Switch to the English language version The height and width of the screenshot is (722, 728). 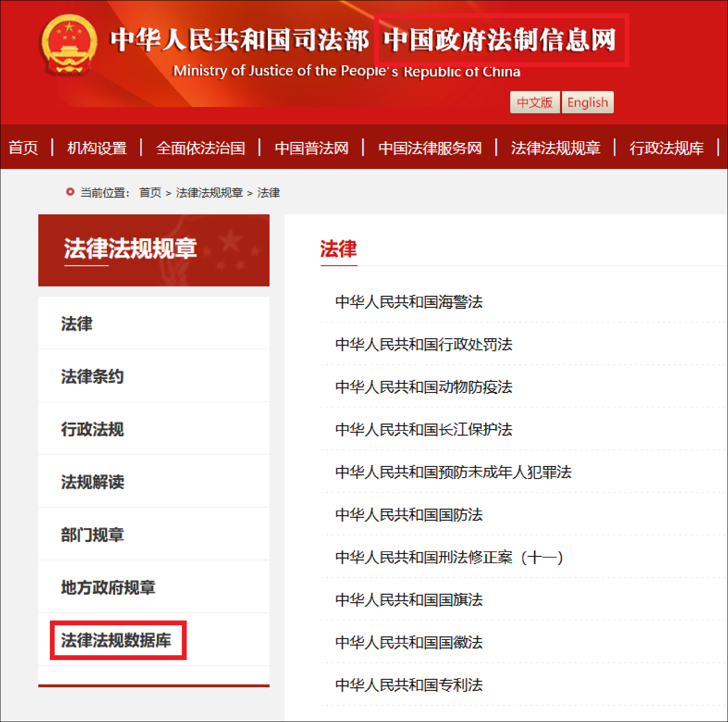pyautogui.click(x=587, y=102)
